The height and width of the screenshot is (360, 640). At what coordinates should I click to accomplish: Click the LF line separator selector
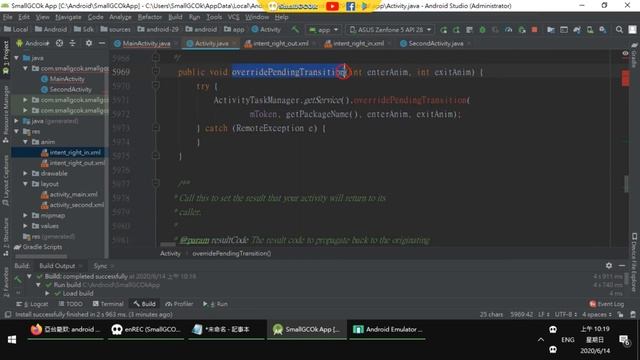tap(543, 315)
